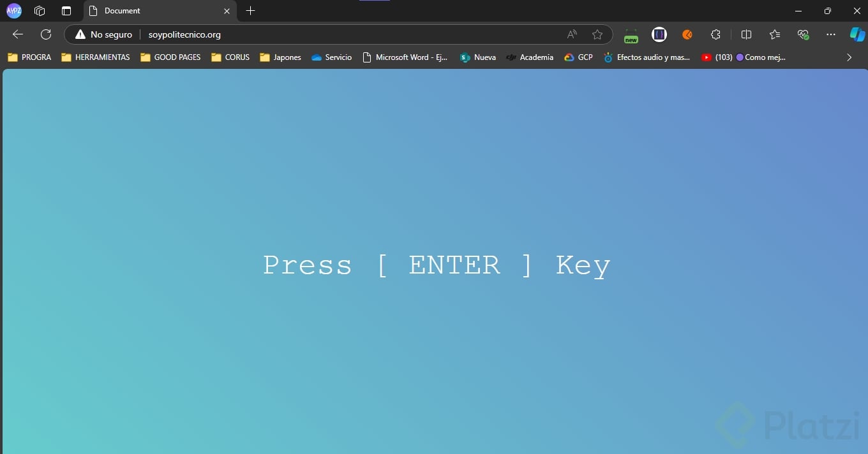
Task: Open the green new-labeled extension
Action: point(631,36)
